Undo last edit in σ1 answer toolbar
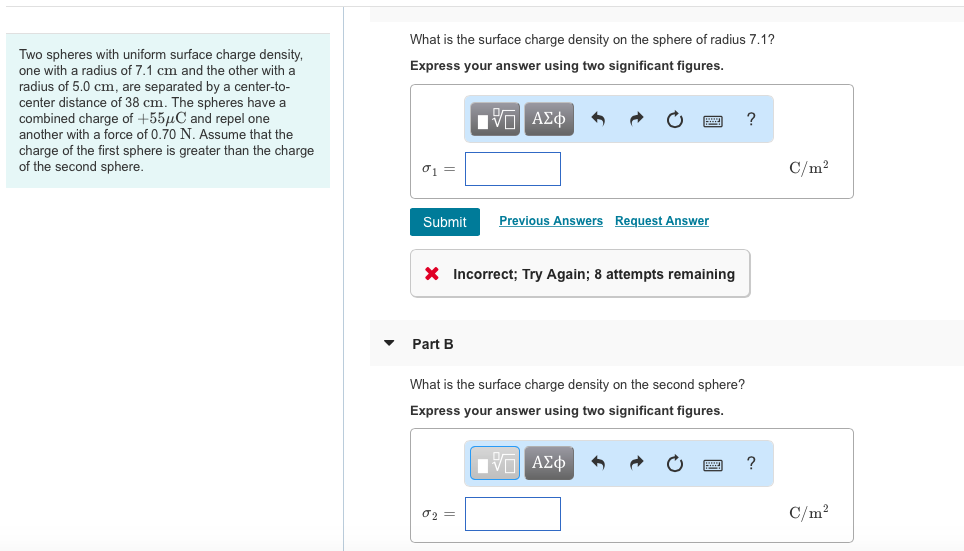 tap(598, 119)
